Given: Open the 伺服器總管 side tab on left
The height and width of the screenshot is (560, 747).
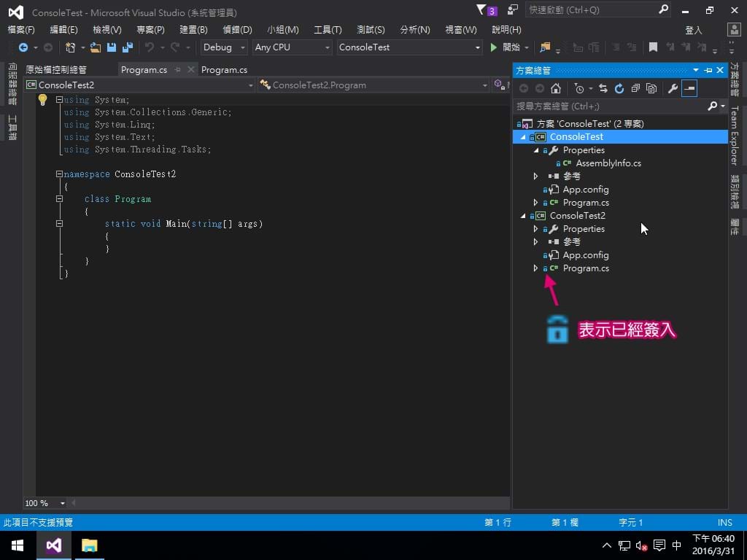Looking at the screenshot, I should point(12,84).
